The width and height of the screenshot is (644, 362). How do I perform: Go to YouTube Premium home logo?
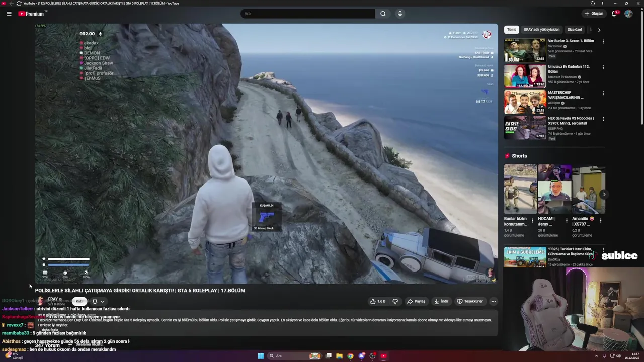32,14
